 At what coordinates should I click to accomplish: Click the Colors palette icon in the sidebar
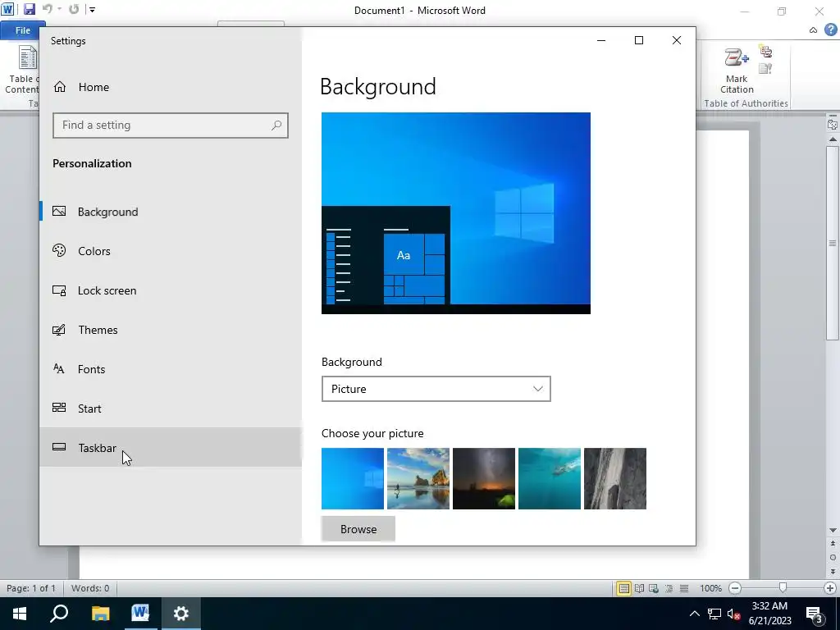[59, 250]
